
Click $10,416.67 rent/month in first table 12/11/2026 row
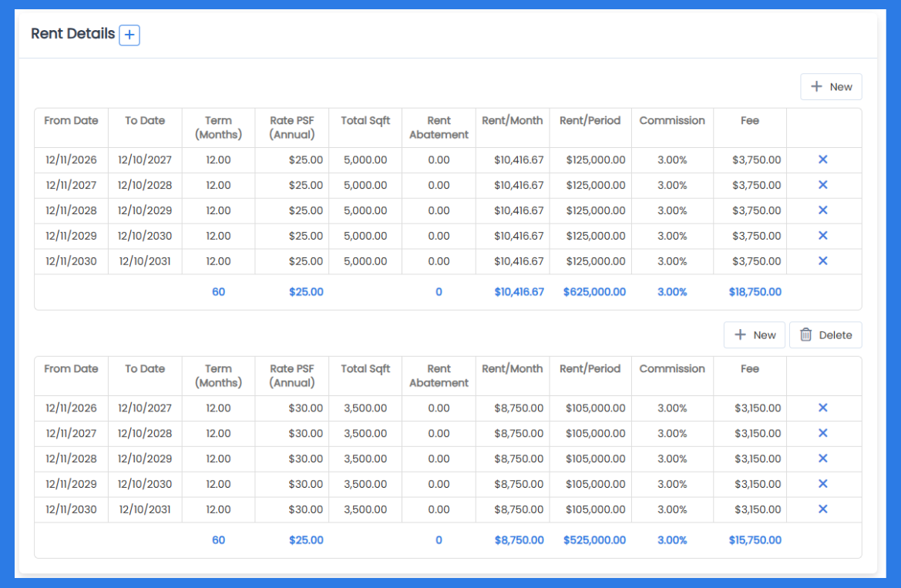[519, 160]
